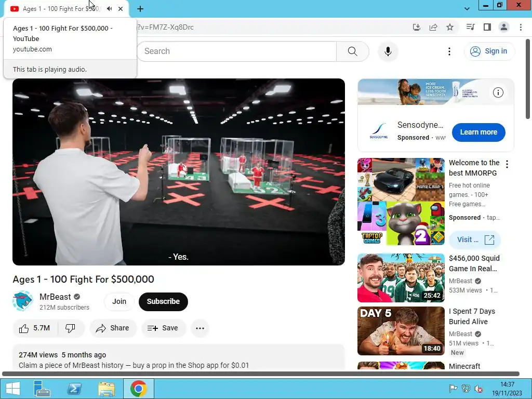Open the '$456,000 Squid Game In Real' title
This screenshot has width=532, height=399.
474,263
